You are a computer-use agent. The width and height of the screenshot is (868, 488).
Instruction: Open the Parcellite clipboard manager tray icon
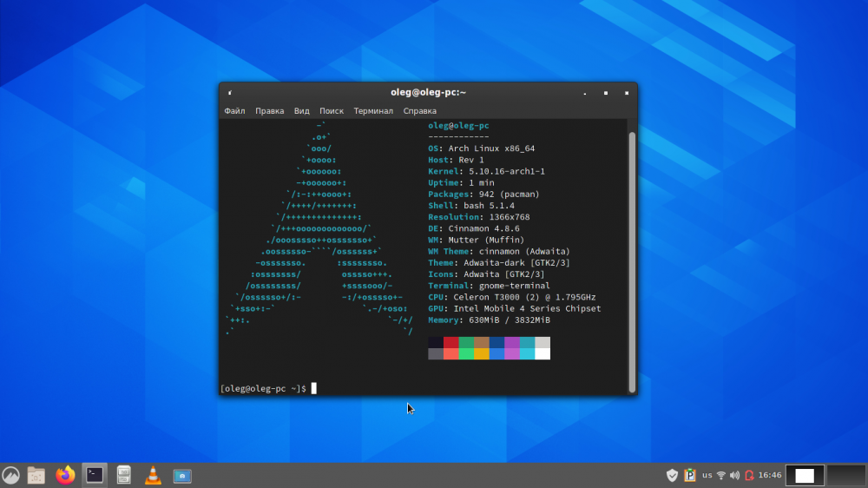[x=690, y=475]
